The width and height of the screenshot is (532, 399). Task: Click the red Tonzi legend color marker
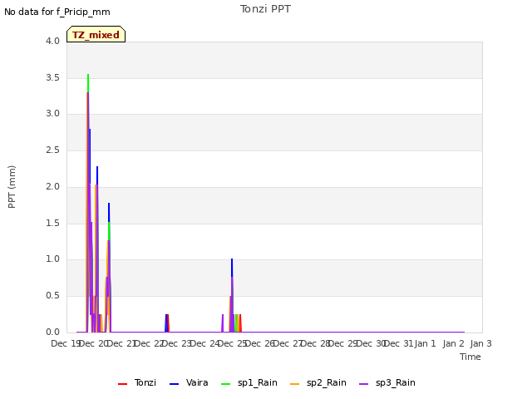pyautogui.click(x=122, y=384)
